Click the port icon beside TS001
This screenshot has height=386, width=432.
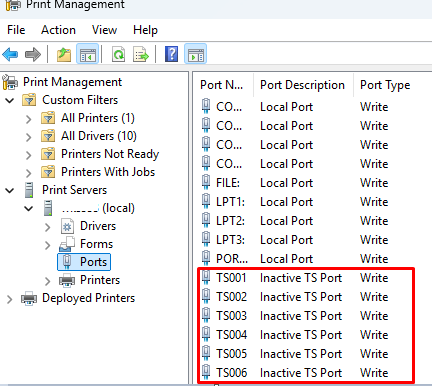[x=206, y=277]
